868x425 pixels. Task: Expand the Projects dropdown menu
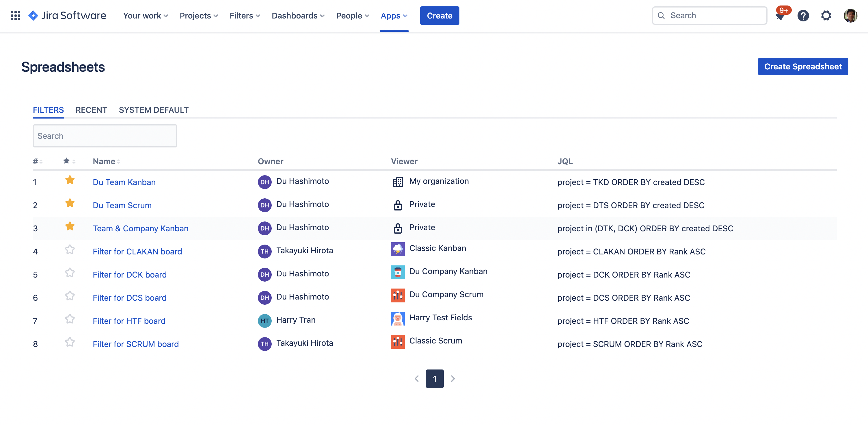pyautogui.click(x=199, y=16)
